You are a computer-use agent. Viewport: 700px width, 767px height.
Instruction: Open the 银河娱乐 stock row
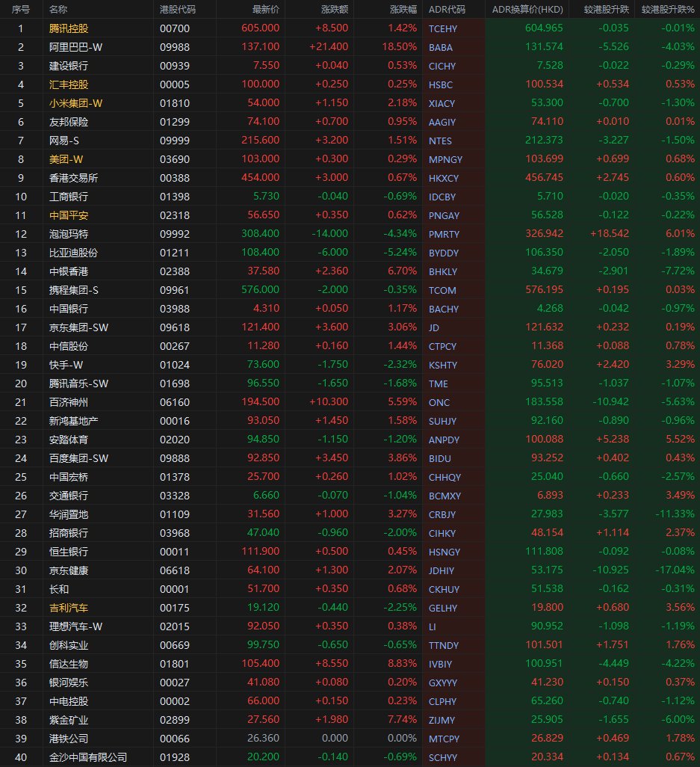coord(350,683)
